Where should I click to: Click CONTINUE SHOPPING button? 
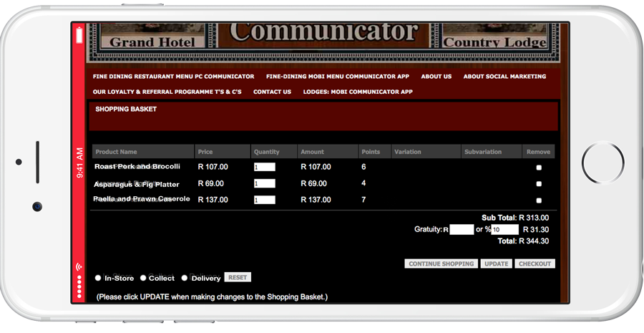point(441,264)
